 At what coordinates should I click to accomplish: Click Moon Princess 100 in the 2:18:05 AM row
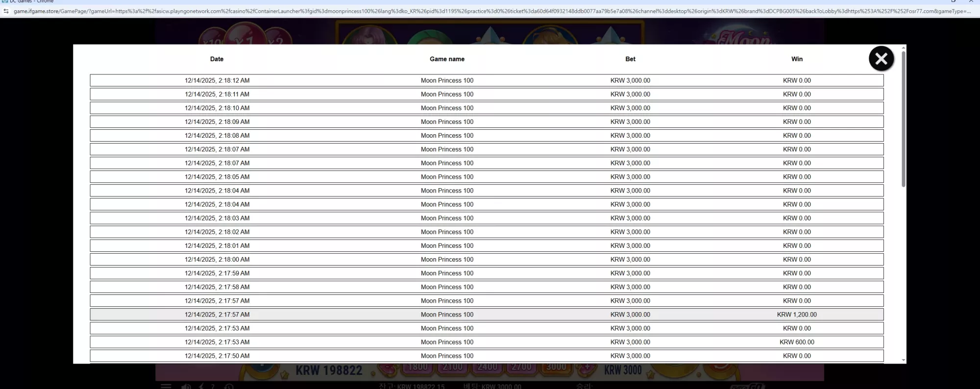coord(447,177)
